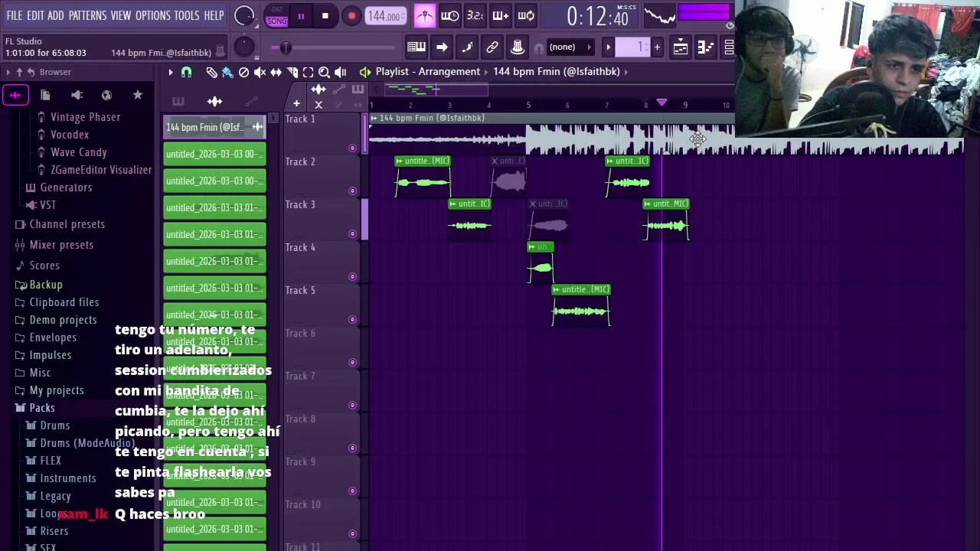Open the ADD menu
This screenshot has height=551, width=980.
[x=56, y=15]
